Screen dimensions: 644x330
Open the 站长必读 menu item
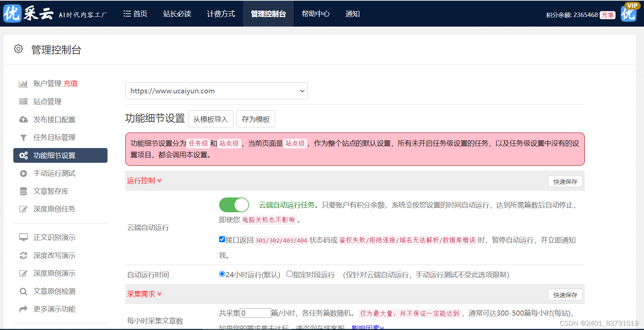(177, 14)
